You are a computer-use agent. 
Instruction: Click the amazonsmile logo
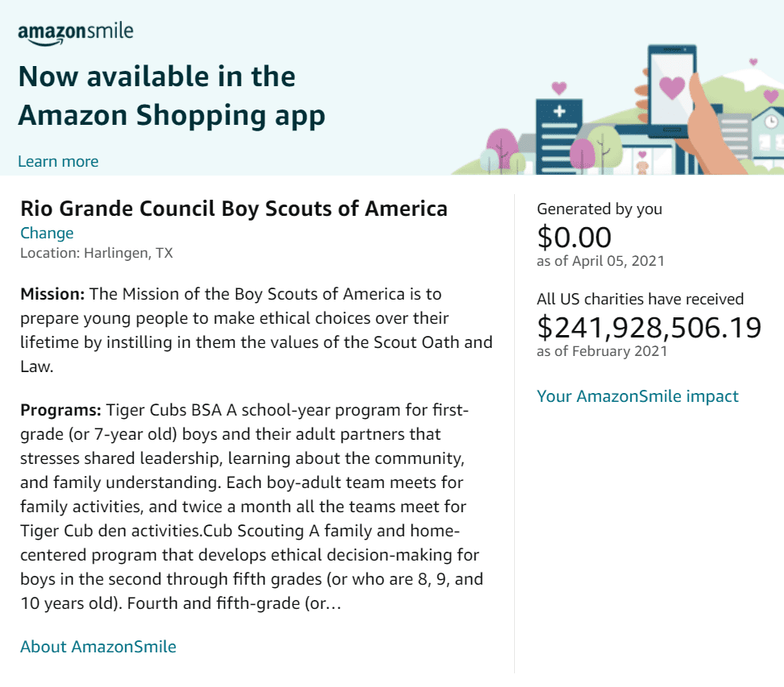click(x=76, y=34)
